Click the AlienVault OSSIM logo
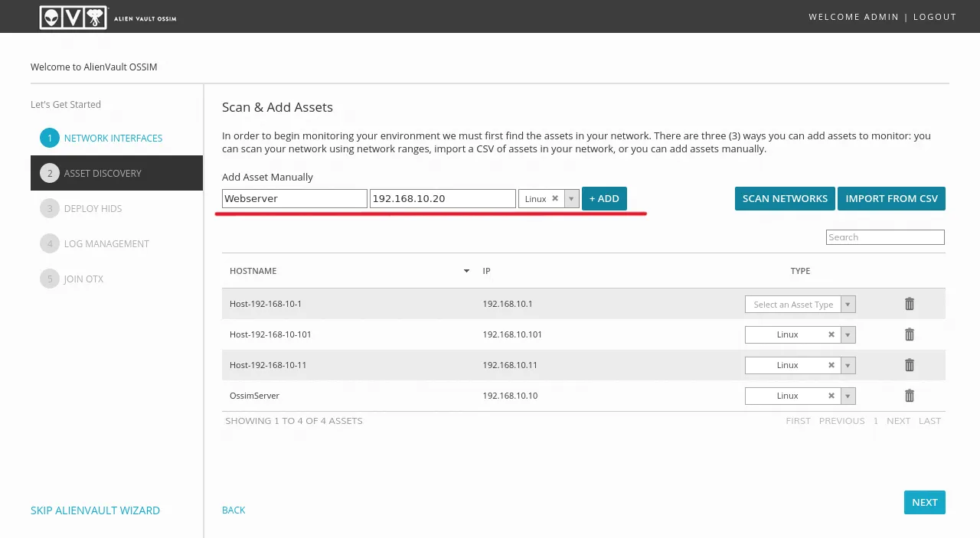Viewport: 980px width, 538px height. click(x=108, y=17)
